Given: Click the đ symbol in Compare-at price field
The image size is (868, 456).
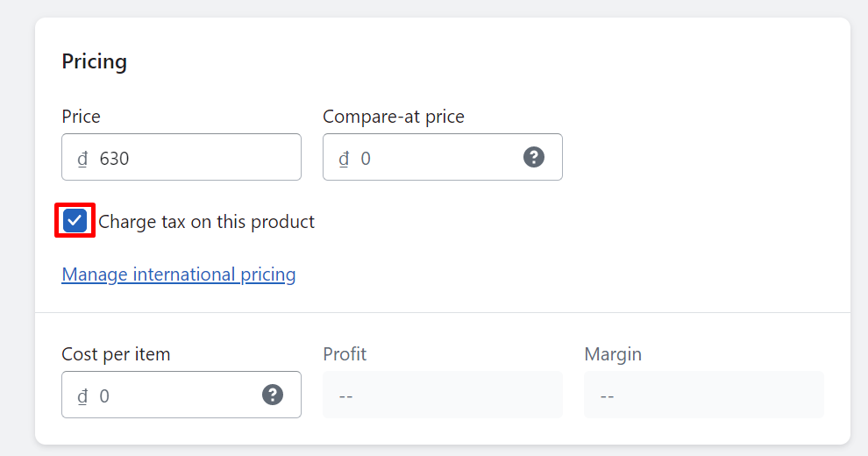Looking at the screenshot, I should coord(344,159).
